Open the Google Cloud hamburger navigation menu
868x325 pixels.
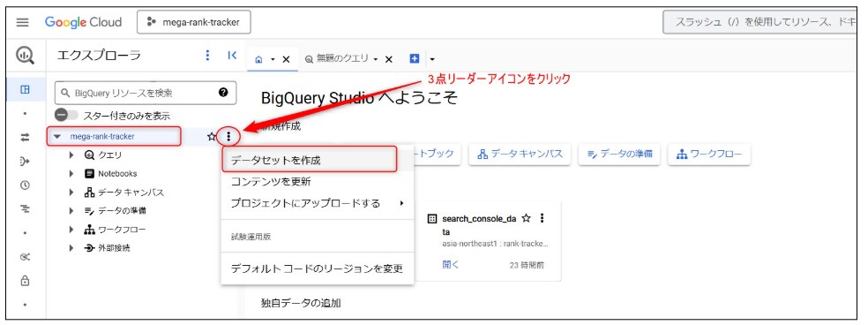pyautogui.click(x=22, y=22)
